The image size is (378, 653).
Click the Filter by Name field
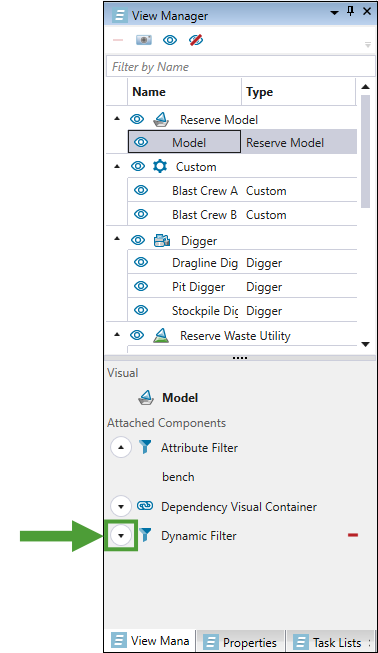[241, 67]
